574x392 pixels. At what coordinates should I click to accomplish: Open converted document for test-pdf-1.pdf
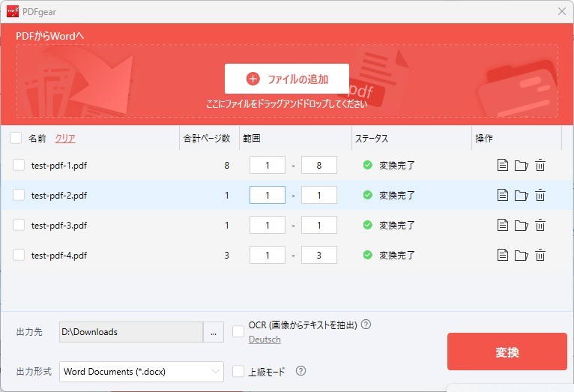pos(503,165)
